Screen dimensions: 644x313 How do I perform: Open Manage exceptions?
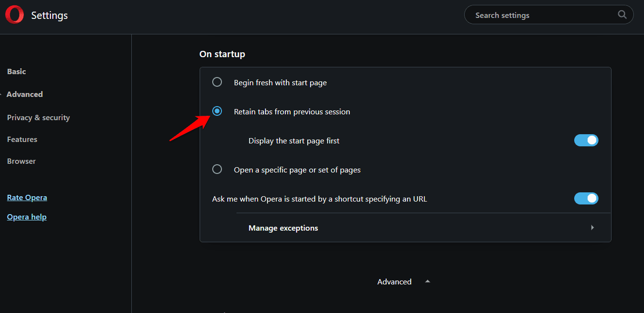[283, 228]
